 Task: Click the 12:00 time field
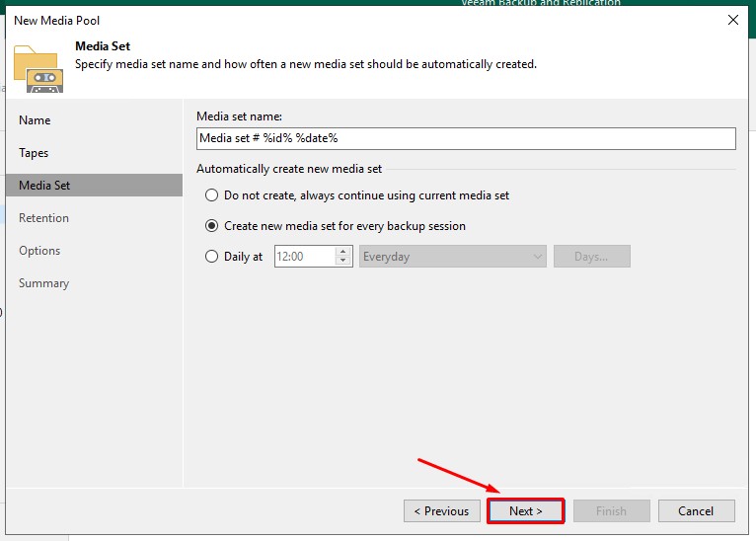pos(304,257)
